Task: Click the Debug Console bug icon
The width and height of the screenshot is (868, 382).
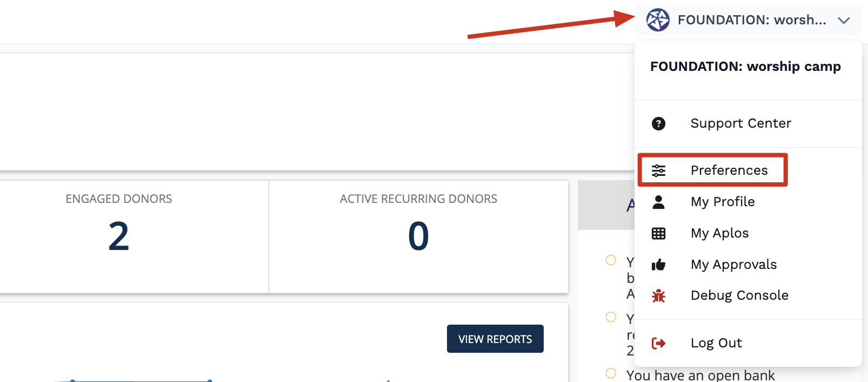Action: [658, 295]
